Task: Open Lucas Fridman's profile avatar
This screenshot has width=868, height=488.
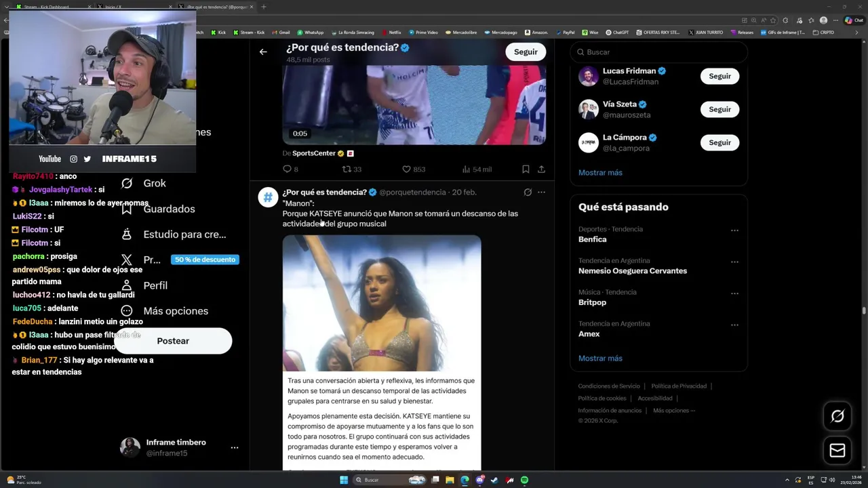Action: [589, 76]
